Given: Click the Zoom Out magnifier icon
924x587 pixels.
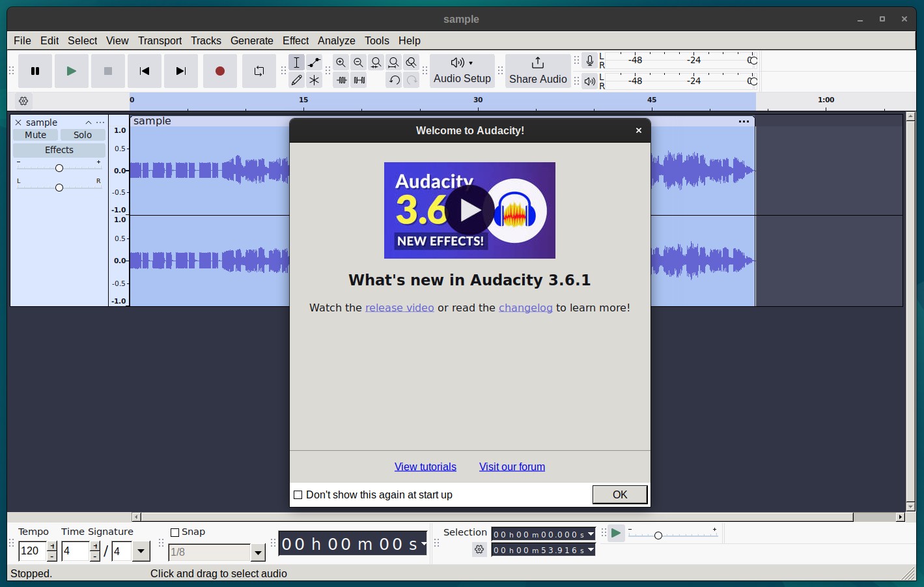Looking at the screenshot, I should coord(359,63).
